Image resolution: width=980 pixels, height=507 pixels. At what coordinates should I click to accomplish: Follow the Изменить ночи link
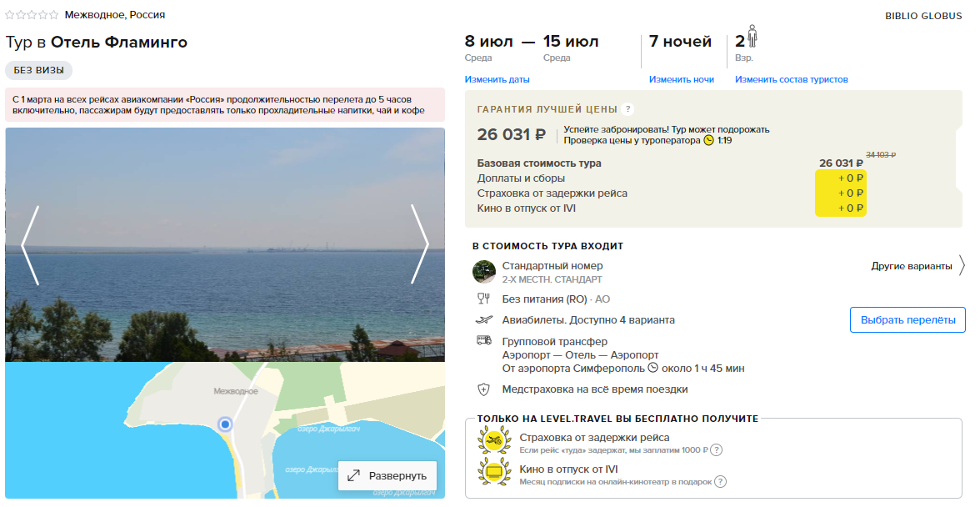coord(682,79)
